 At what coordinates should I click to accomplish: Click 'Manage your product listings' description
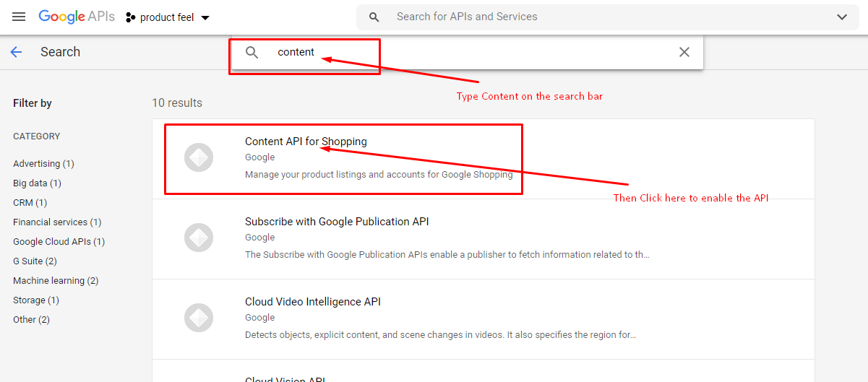(379, 175)
